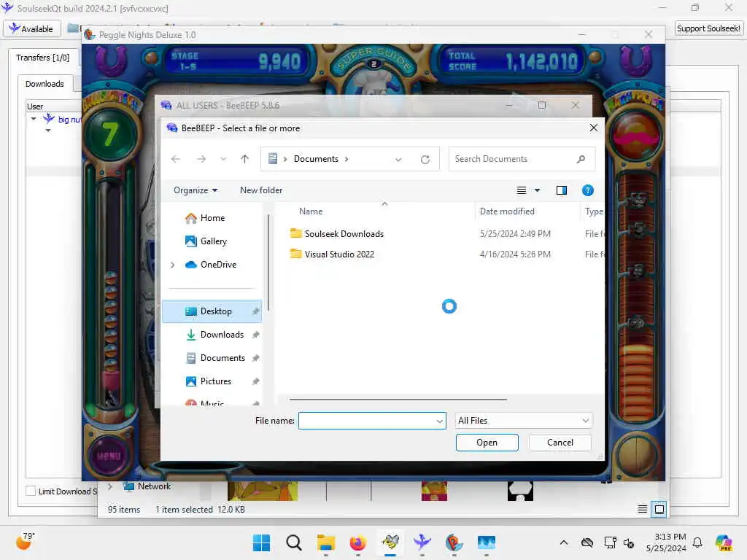Collapse the big nut user row
The width and height of the screenshot is (747, 560).
click(x=34, y=119)
